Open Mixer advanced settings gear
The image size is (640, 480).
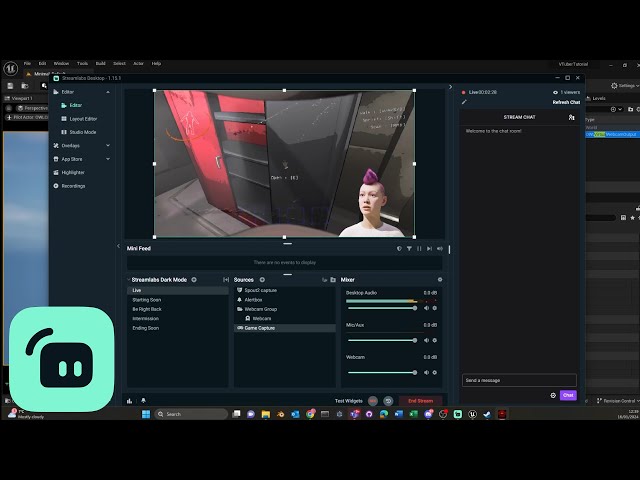coord(440,280)
